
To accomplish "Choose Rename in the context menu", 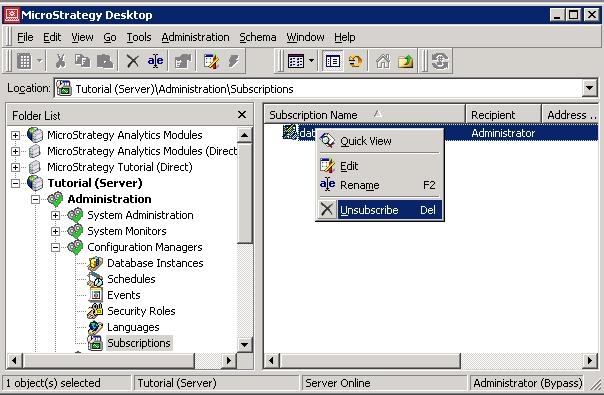I will coord(380,185).
